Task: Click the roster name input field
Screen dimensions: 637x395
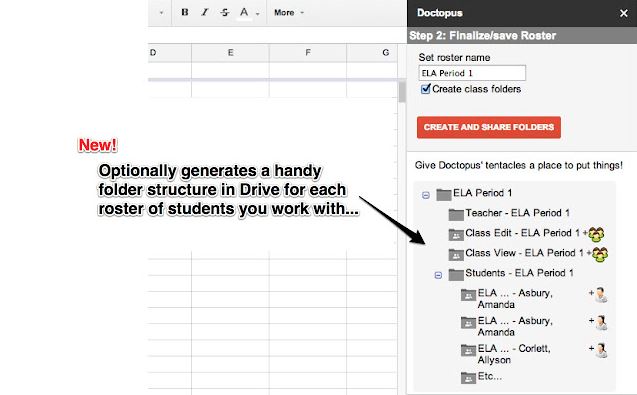Action: pos(472,73)
